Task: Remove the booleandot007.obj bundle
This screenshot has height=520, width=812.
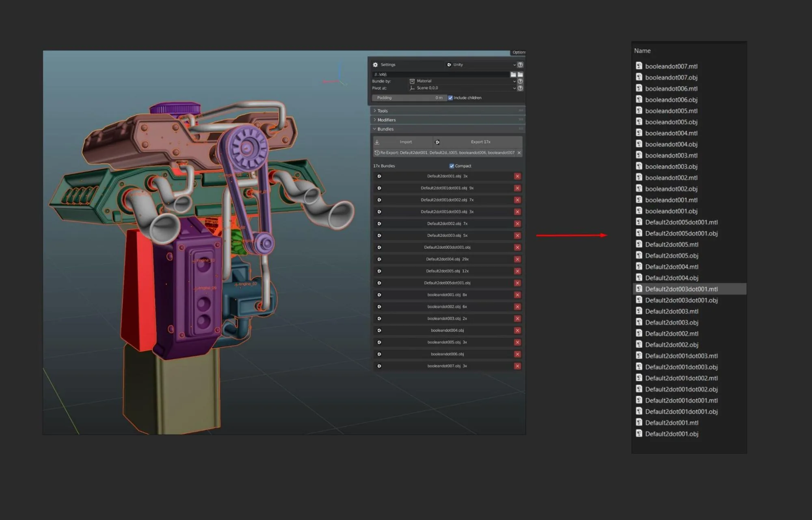Action: (518, 366)
